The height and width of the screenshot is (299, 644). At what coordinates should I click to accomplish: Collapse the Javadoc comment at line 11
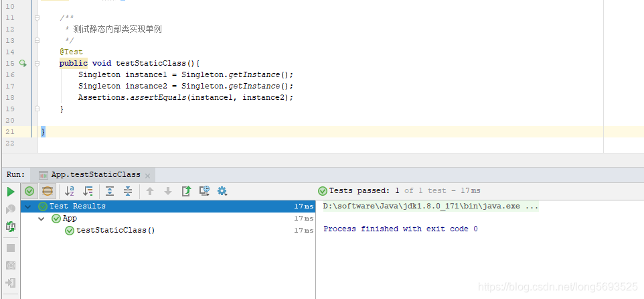pos(37,18)
